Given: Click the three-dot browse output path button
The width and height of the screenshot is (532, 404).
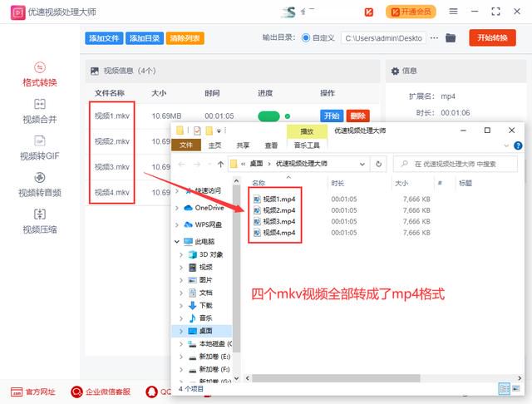Looking at the screenshot, I should pos(434,38).
